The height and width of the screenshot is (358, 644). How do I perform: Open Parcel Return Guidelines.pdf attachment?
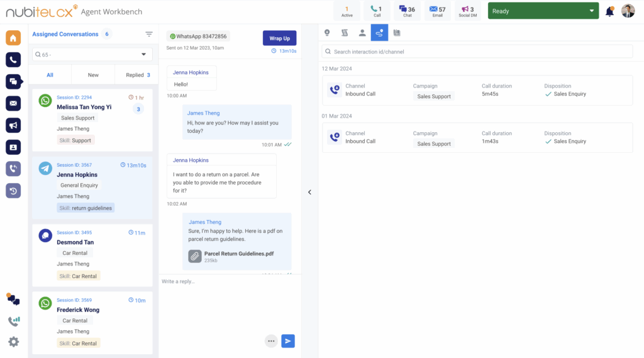point(239,254)
